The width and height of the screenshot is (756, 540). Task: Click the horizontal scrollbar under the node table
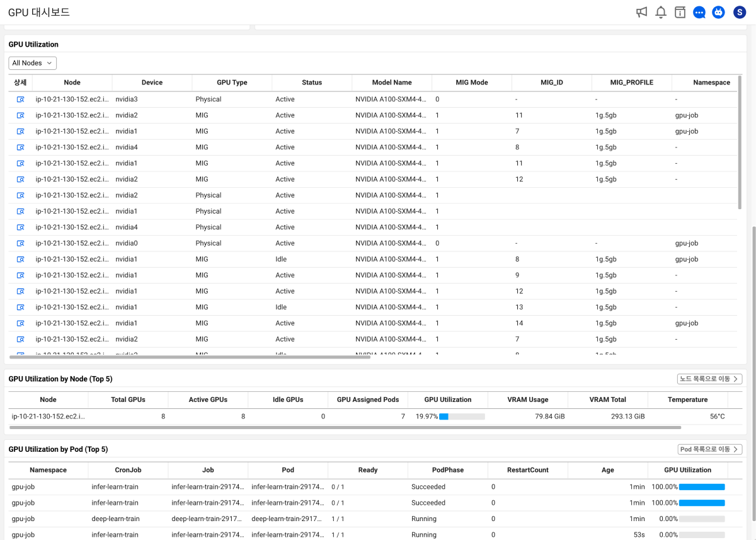345,427
